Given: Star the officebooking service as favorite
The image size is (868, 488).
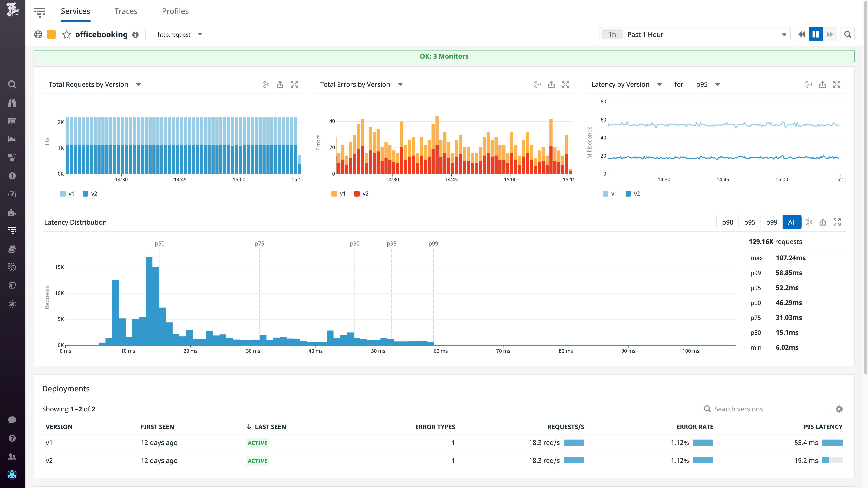Looking at the screenshot, I should click(66, 34).
